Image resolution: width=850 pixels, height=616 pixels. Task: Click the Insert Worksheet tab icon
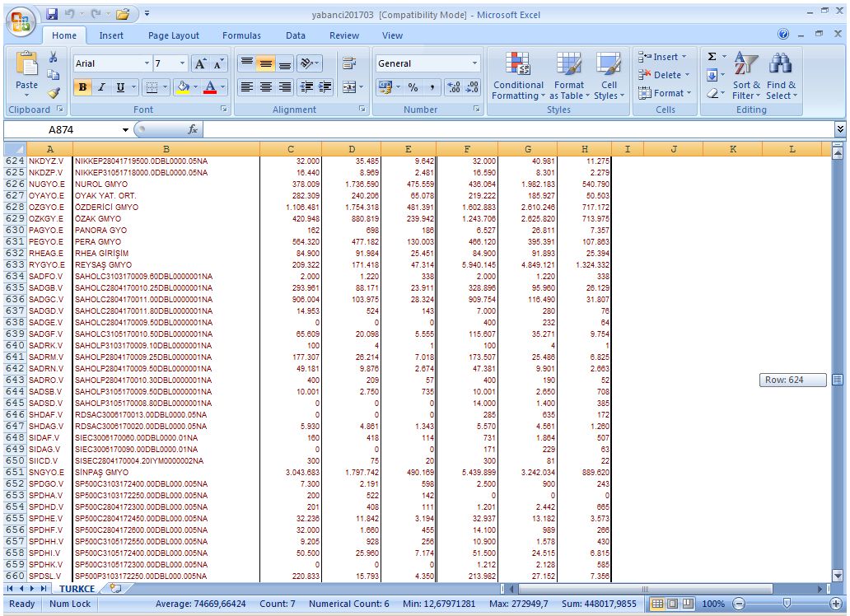tap(115, 588)
